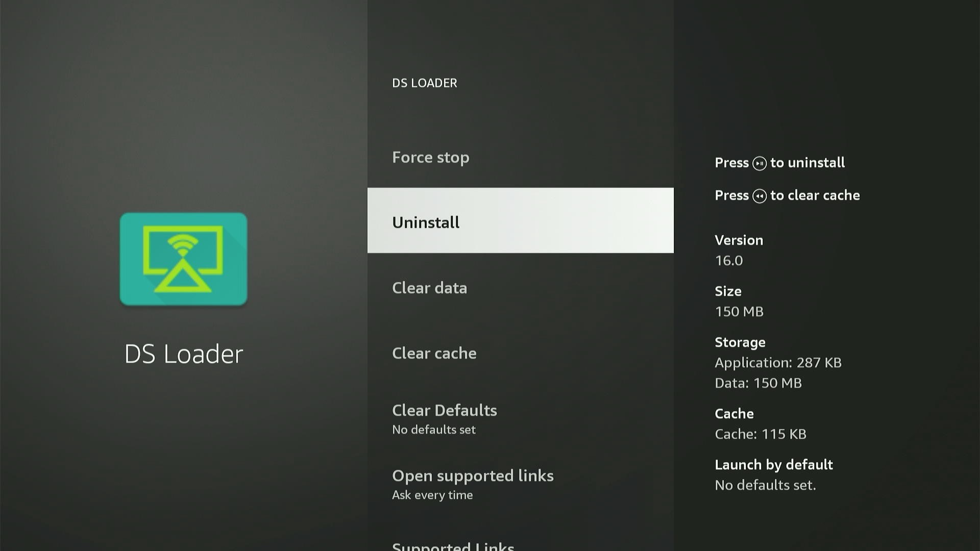Select the Force stop option
The image size is (980, 551).
coord(521,157)
